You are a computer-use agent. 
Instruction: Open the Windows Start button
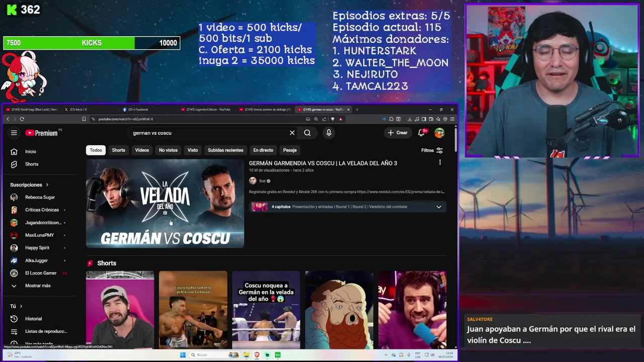click(x=183, y=355)
